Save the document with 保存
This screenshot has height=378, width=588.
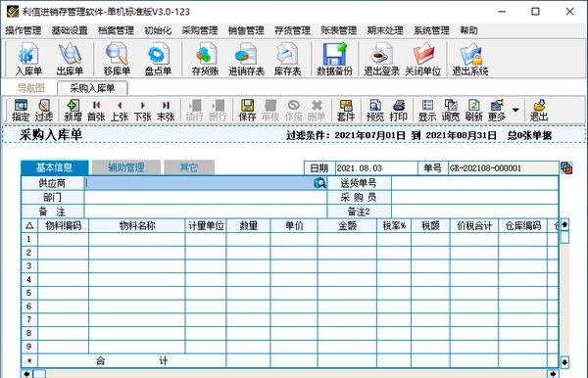pyautogui.click(x=247, y=111)
